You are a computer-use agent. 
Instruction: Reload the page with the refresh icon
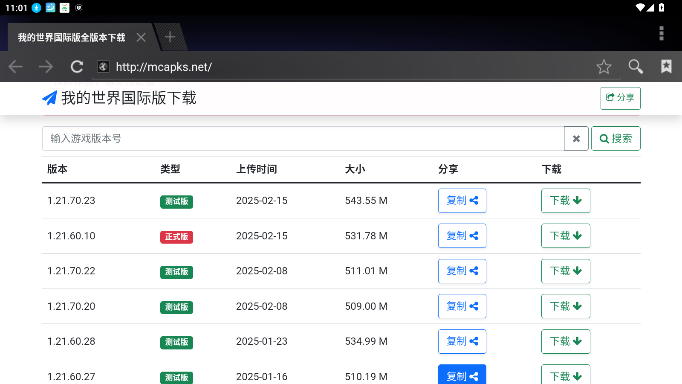[77, 67]
